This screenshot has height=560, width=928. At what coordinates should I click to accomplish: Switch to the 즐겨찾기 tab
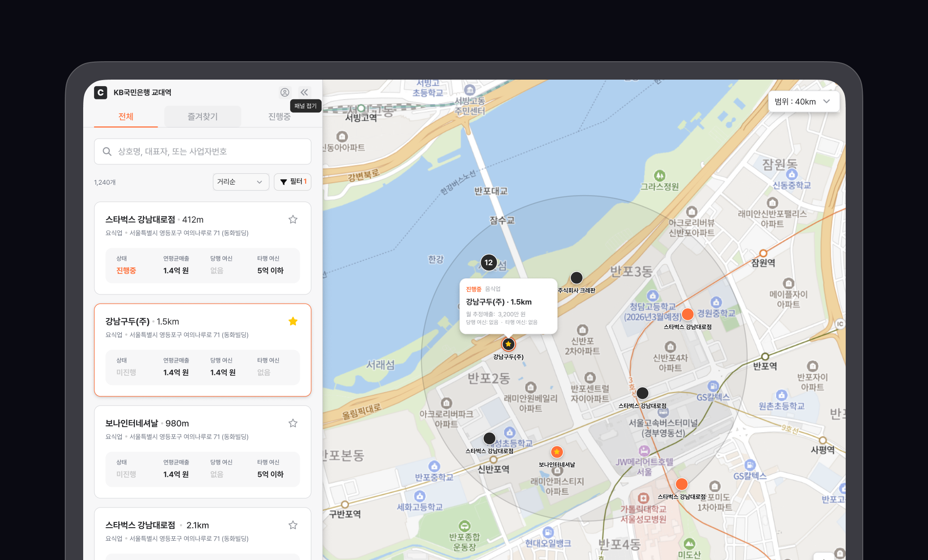coord(202,116)
